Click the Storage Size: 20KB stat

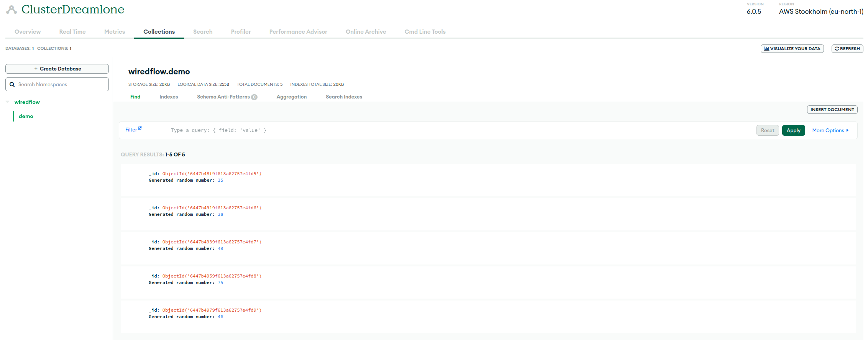[x=149, y=84]
